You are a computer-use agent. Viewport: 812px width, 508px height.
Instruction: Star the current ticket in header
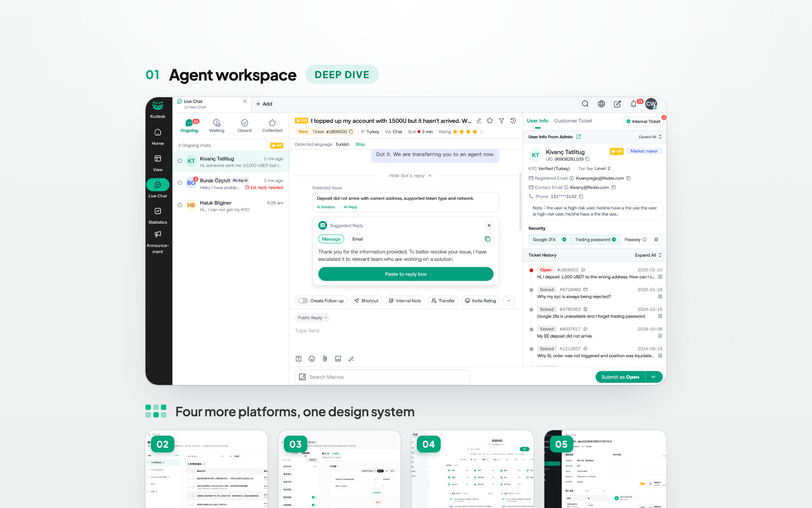tap(490, 121)
